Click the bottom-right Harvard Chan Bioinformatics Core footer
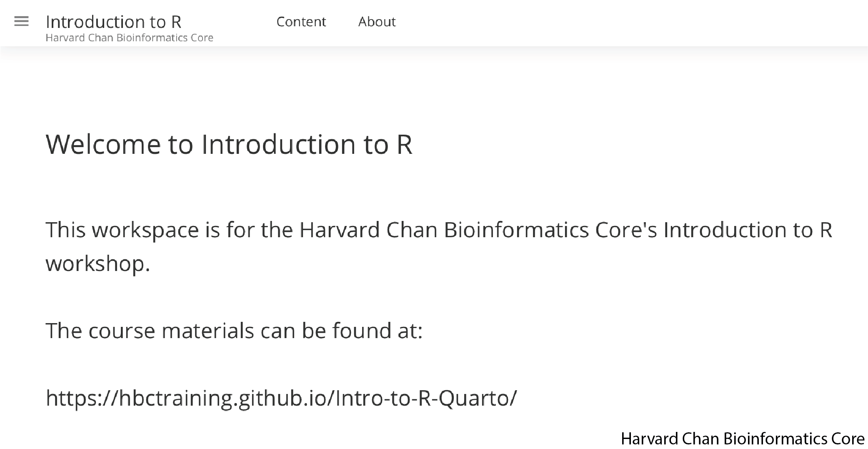868x449 pixels. tap(742, 439)
